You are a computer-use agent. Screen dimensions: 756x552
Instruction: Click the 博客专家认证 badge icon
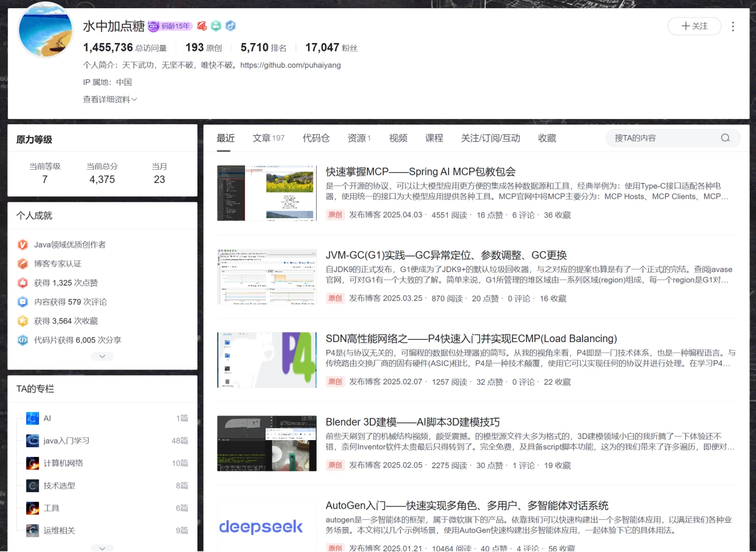(x=23, y=264)
